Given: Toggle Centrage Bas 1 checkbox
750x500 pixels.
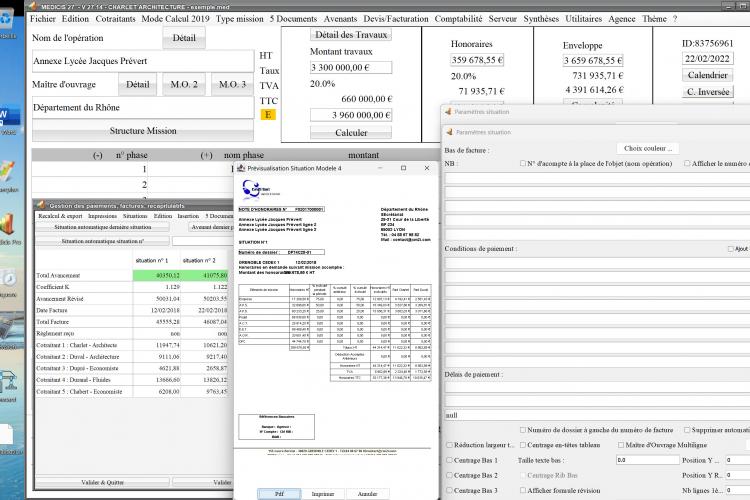Looking at the screenshot, I should 449,460.
